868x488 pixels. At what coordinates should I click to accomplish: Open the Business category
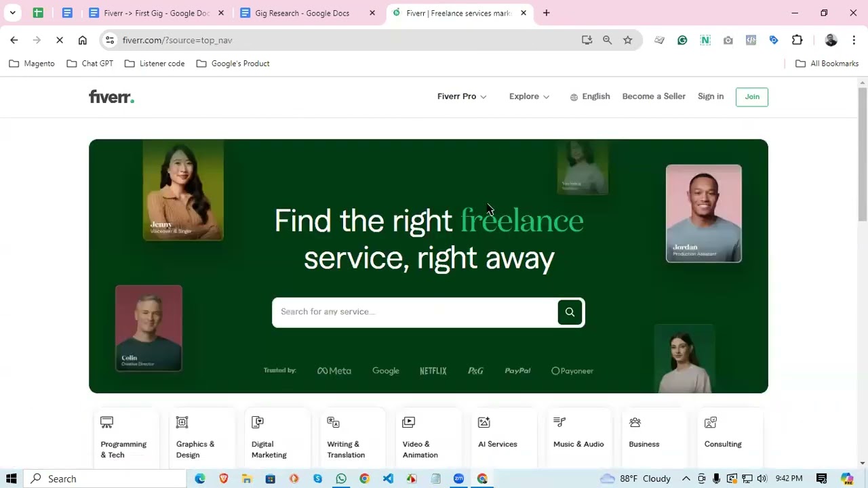click(654, 438)
